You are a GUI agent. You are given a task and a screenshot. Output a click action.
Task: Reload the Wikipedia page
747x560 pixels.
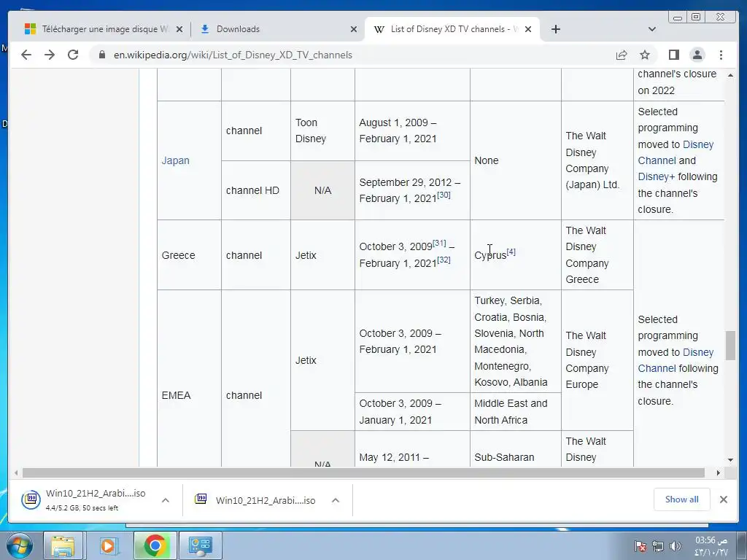coord(73,55)
